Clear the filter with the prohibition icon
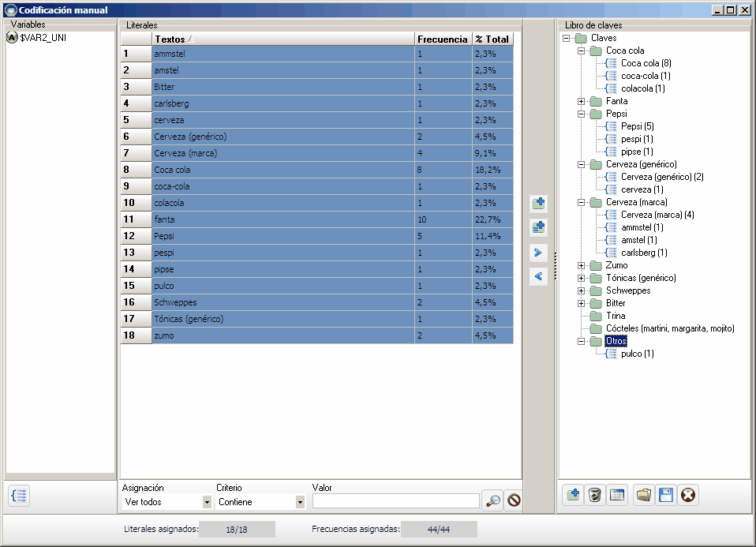Screen dimensions: 756x547 tap(514, 500)
